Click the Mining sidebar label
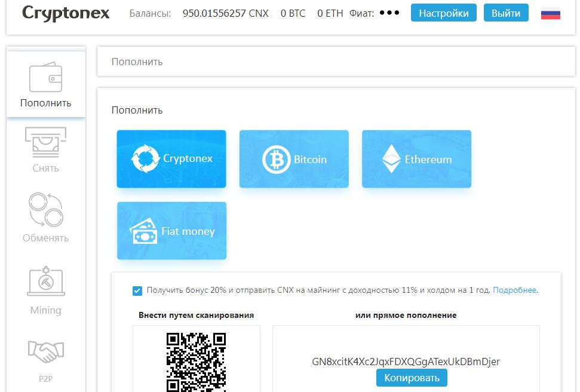580x392 pixels. point(46,310)
